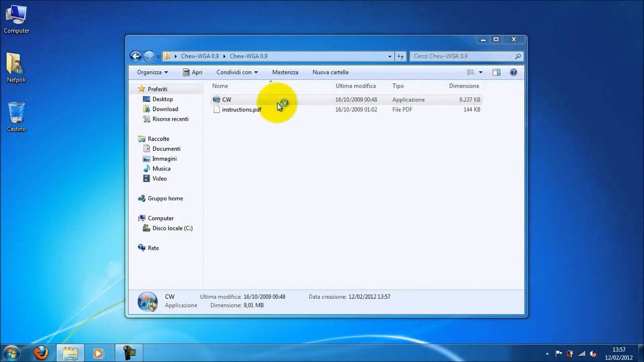Open the Explorer help icon
The image size is (644, 362).
pyautogui.click(x=513, y=72)
